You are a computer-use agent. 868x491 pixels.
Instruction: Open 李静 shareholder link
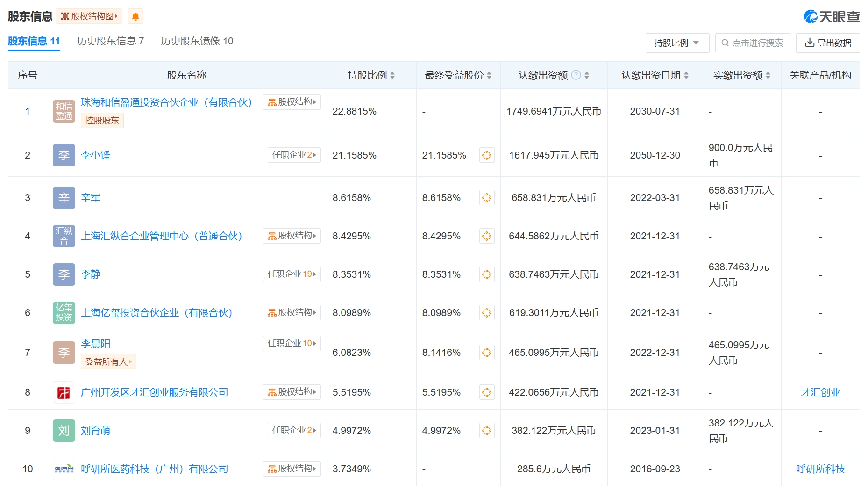91,274
